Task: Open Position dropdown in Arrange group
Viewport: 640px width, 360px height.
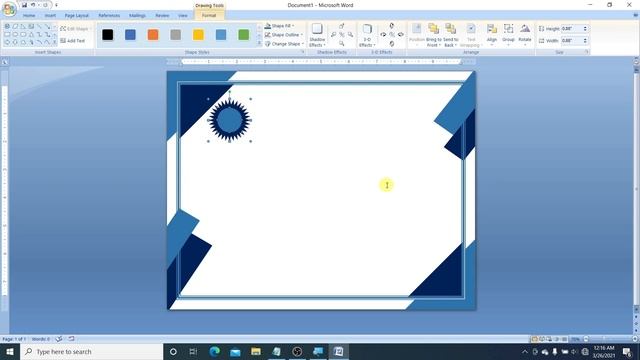Action: (417, 34)
